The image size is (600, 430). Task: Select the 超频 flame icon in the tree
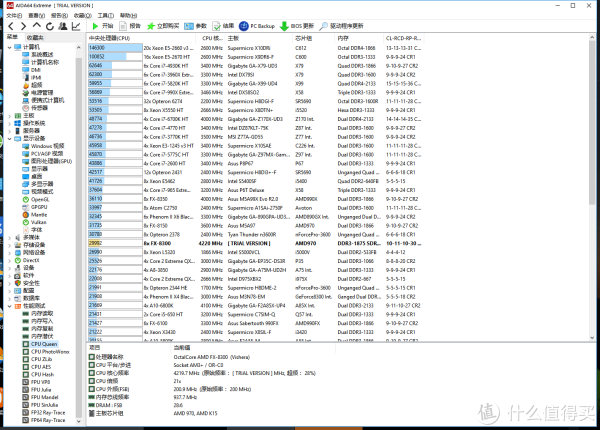(26, 85)
